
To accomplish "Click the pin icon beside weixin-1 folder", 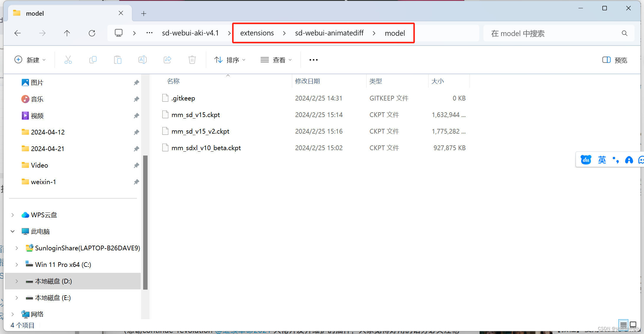I will click(136, 182).
